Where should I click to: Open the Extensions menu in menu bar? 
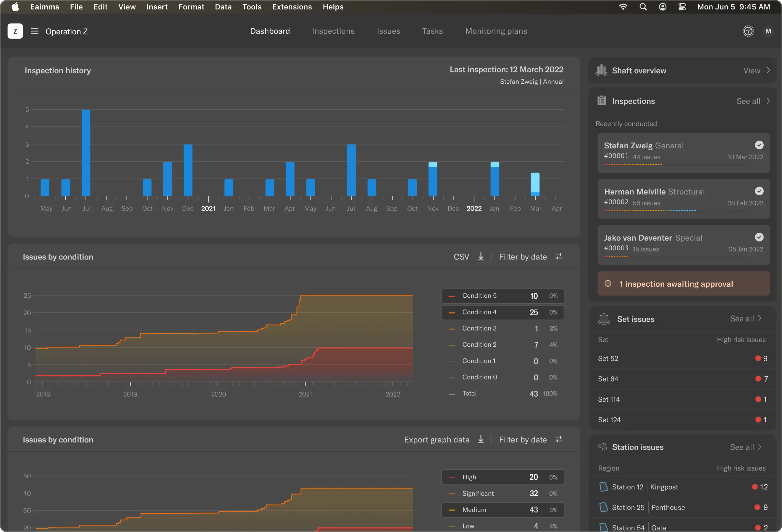(292, 7)
